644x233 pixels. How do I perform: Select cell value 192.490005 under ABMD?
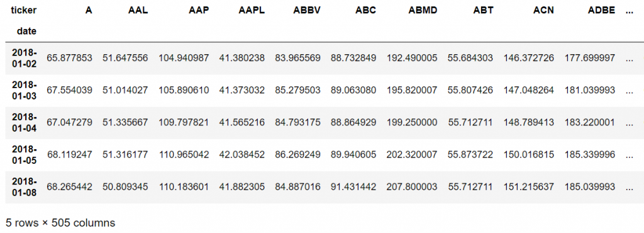tap(412, 58)
